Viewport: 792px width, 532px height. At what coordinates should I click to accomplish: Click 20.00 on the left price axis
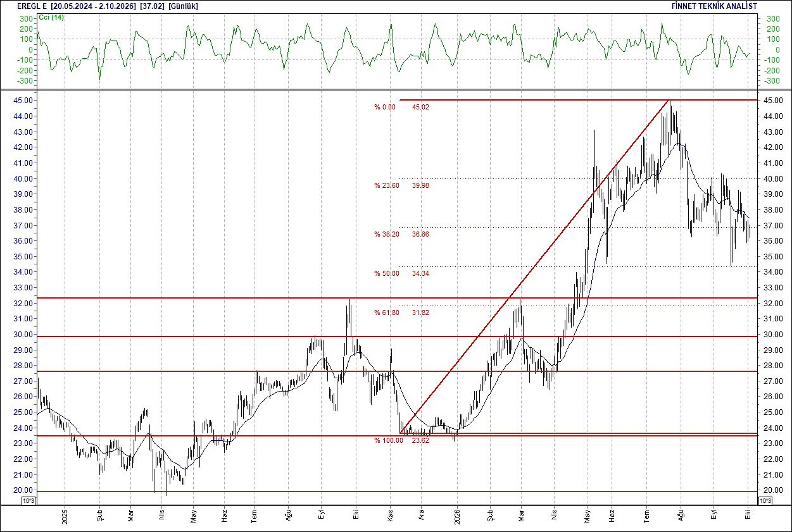(22, 490)
